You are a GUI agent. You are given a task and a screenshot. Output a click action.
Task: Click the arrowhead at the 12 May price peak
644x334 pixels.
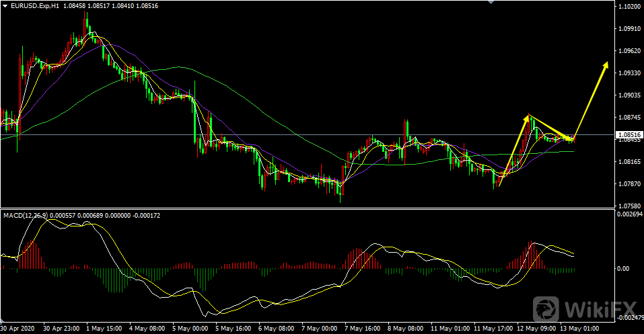(x=528, y=118)
